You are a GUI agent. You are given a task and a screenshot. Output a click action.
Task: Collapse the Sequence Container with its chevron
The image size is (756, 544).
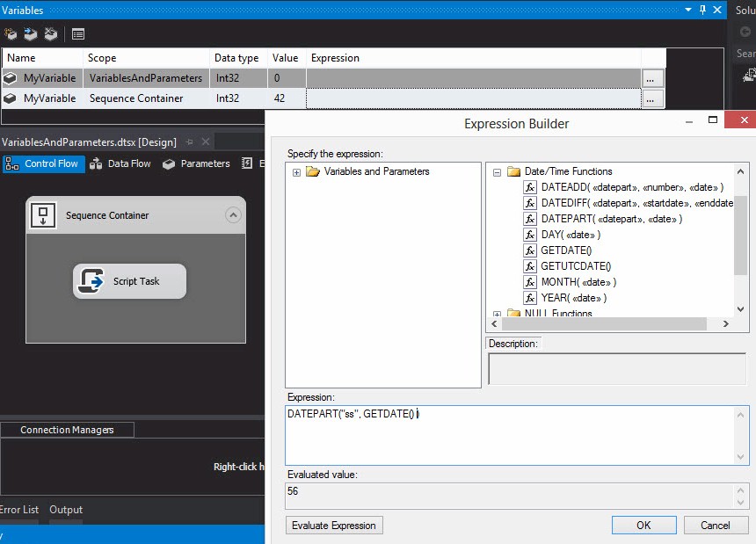pos(233,215)
